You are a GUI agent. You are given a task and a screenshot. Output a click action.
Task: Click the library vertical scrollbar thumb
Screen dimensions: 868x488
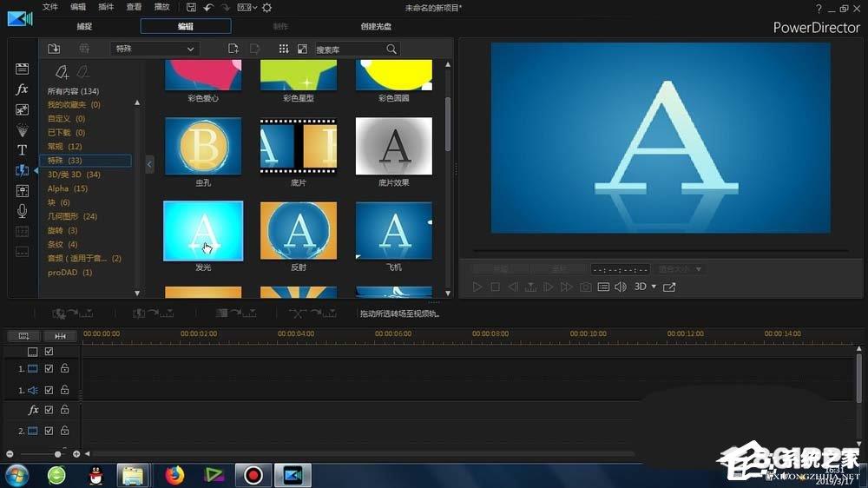point(448,125)
